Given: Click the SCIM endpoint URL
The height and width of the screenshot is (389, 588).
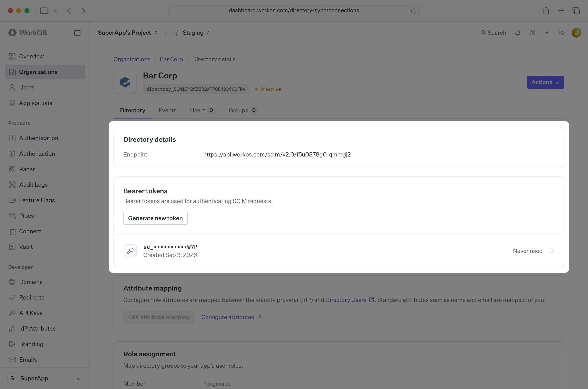Looking at the screenshot, I should tap(277, 154).
